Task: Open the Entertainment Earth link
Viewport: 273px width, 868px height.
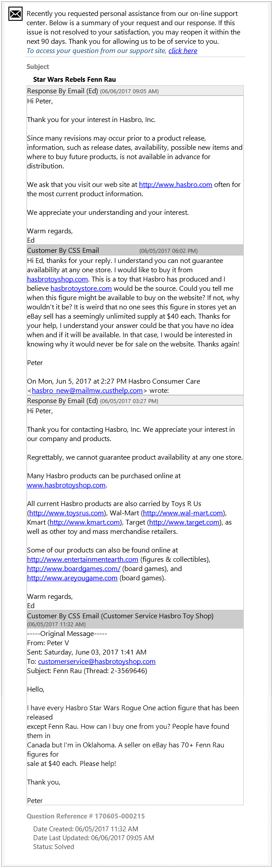Action: [x=83, y=560]
